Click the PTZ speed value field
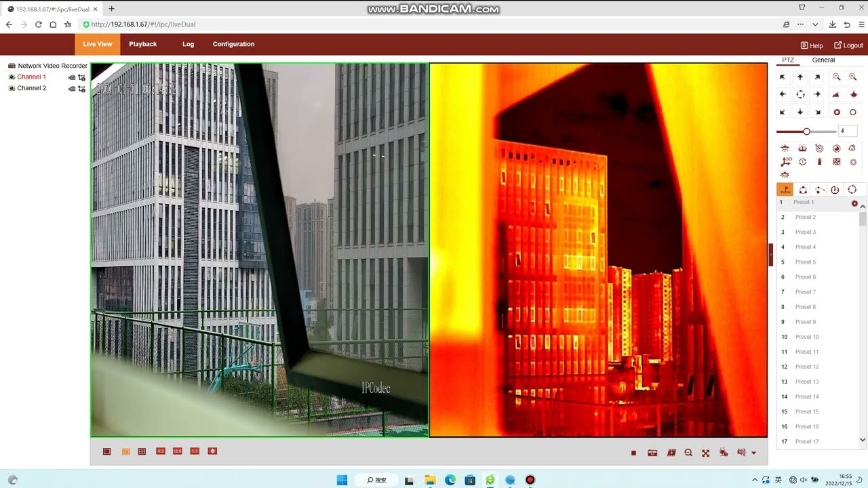Image resolution: width=868 pixels, height=488 pixels. [848, 131]
